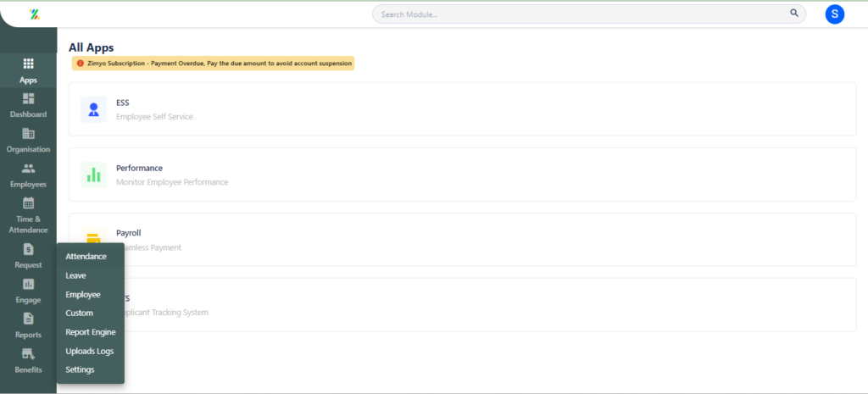Image resolution: width=868 pixels, height=394 pixels.
Task: Click the 'Organisation' sidebar label
Action: 28,149
